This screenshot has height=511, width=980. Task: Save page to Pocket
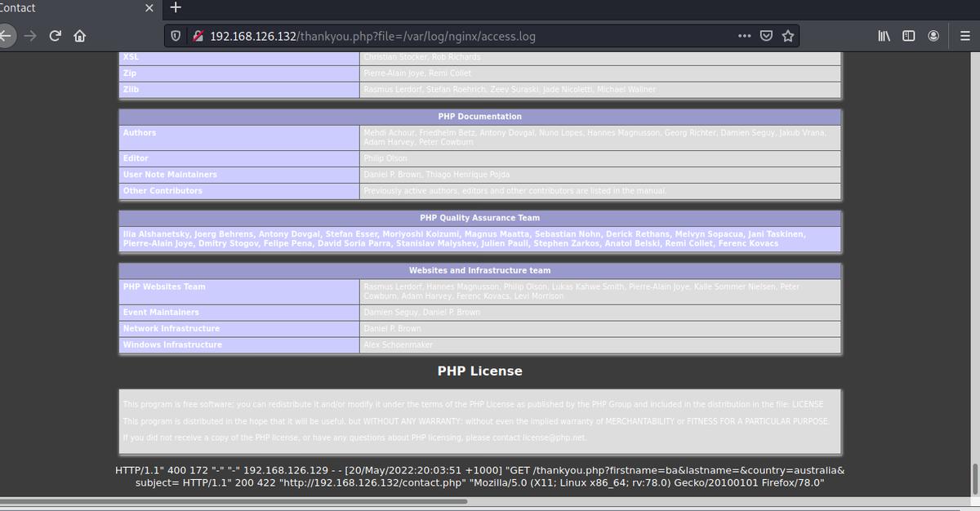click(766, 36)
